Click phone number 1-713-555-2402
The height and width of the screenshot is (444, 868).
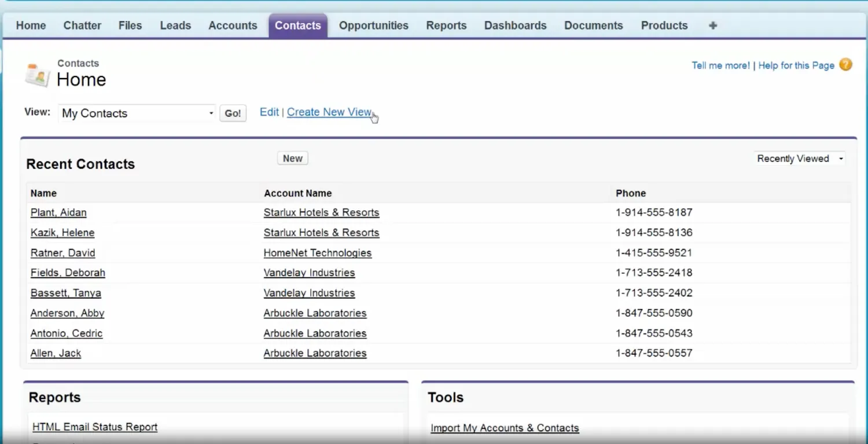654,293
